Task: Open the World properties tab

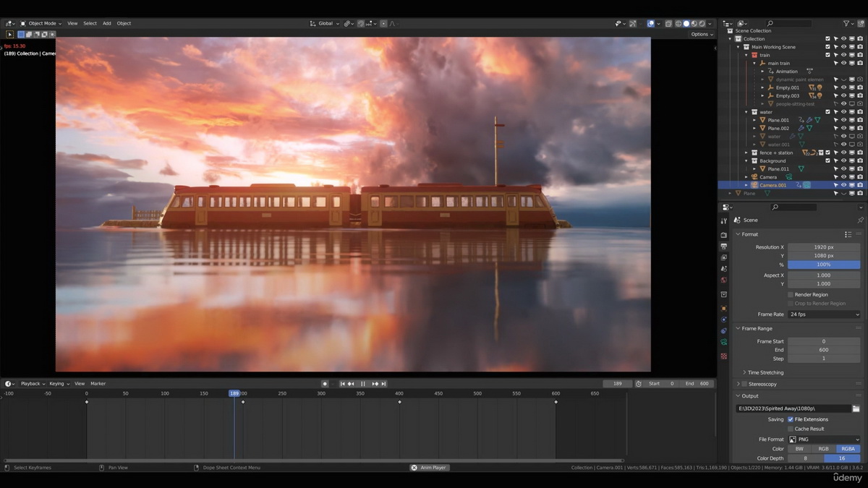Action: pyautogui.click(x=723, y=280)
